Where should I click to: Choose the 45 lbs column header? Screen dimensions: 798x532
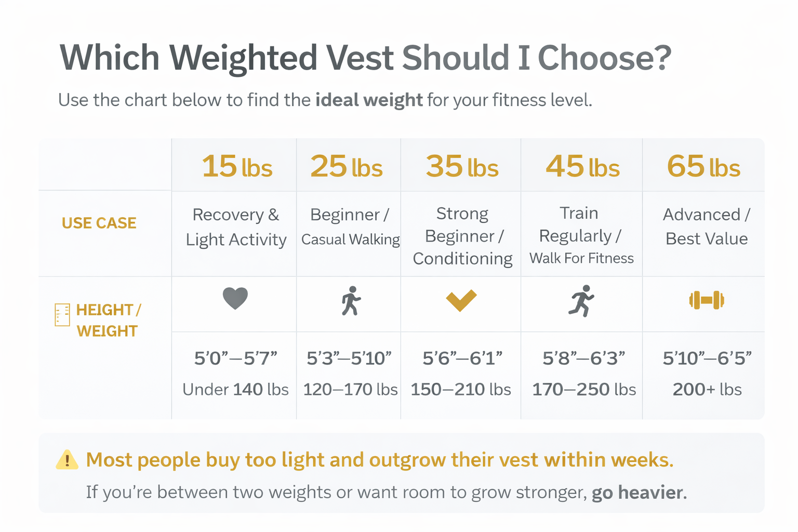(582, 167)
